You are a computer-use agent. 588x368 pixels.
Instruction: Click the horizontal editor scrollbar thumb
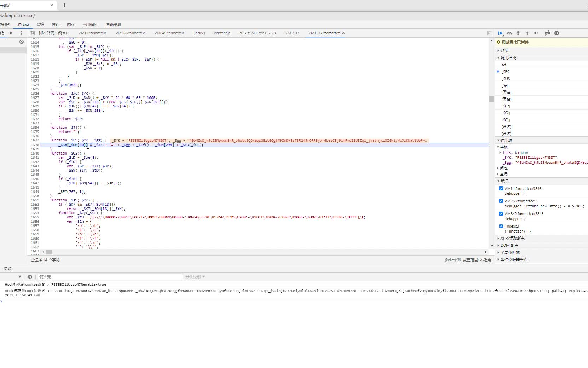coord(50,252)
